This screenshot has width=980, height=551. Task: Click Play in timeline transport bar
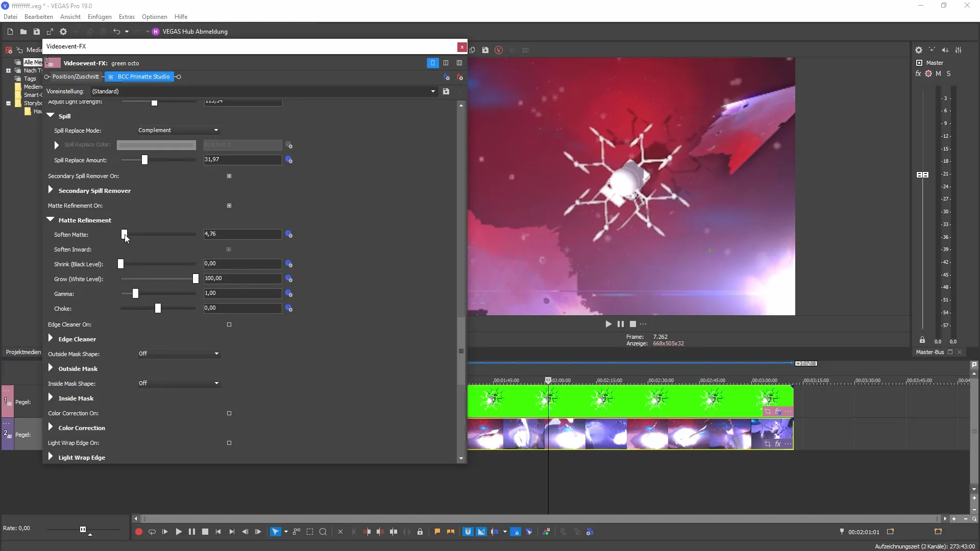pyautogui.click(x=179, y=532)
